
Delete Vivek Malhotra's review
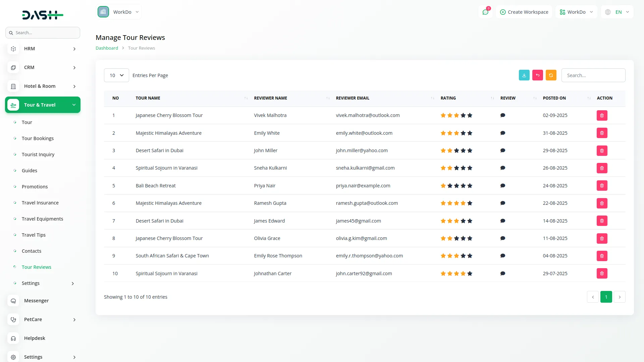point(602,115)
